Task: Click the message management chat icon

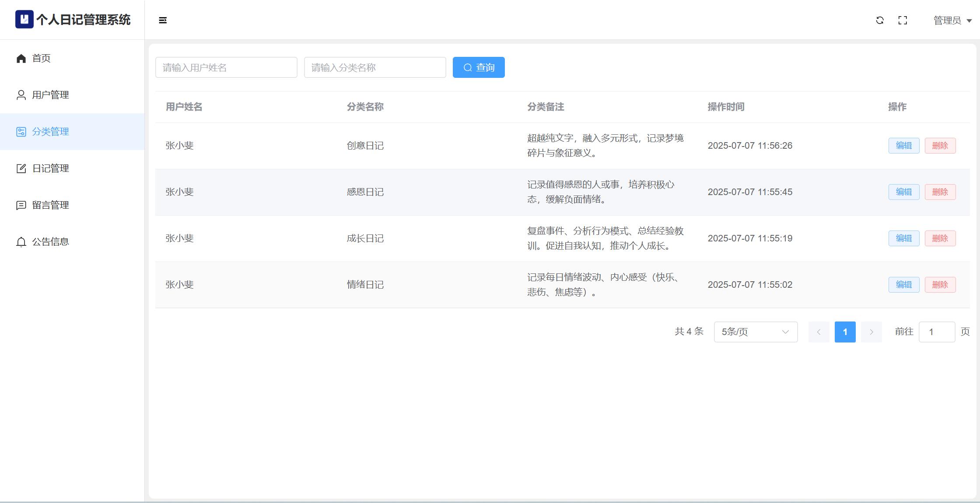Action: [21, 205]
